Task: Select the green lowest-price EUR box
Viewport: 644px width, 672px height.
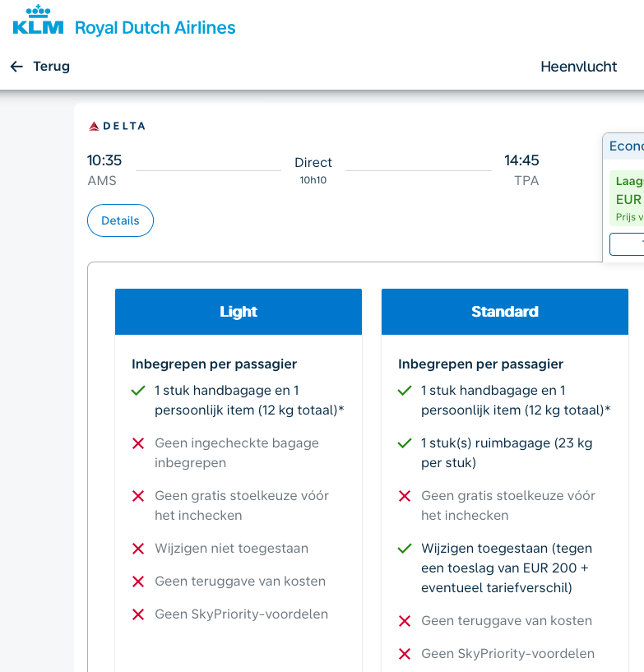Action: tap(628, 199)
